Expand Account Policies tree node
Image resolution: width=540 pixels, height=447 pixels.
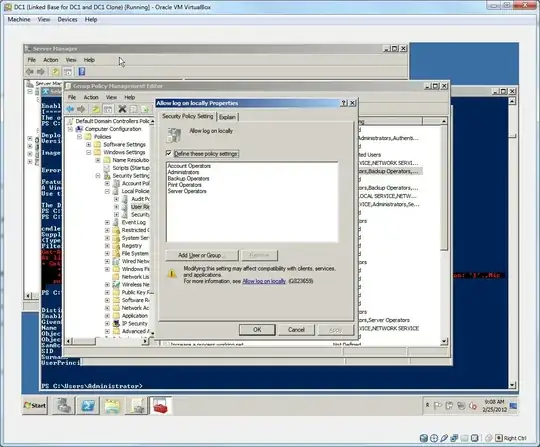click(x=107, y=184)
